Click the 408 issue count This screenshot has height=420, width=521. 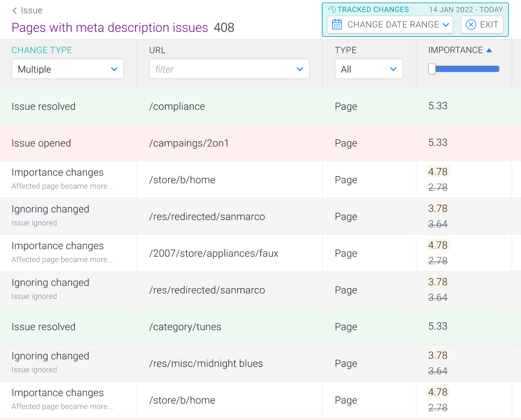click(224, 27)
